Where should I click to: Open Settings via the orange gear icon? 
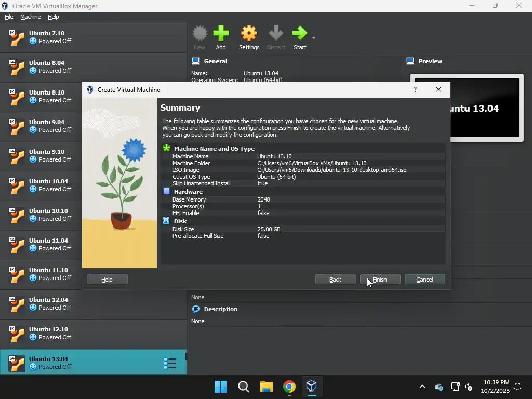[249, 33]
